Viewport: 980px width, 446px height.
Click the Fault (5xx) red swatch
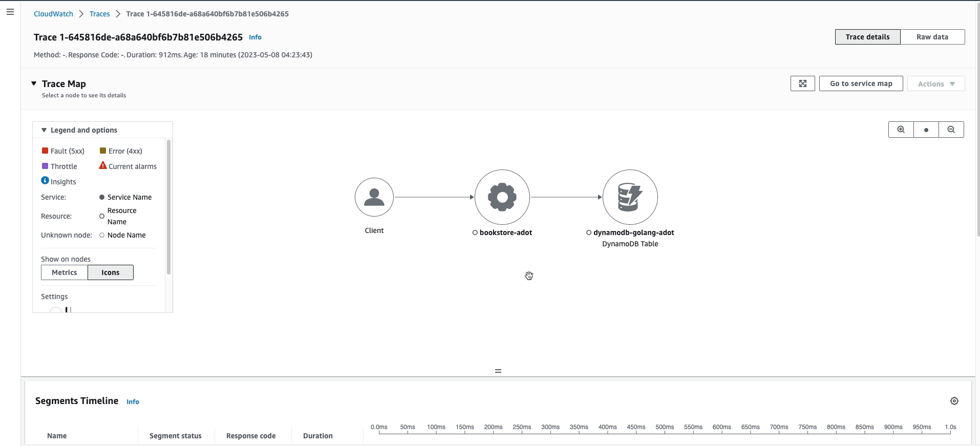click(x=45, y=151)
